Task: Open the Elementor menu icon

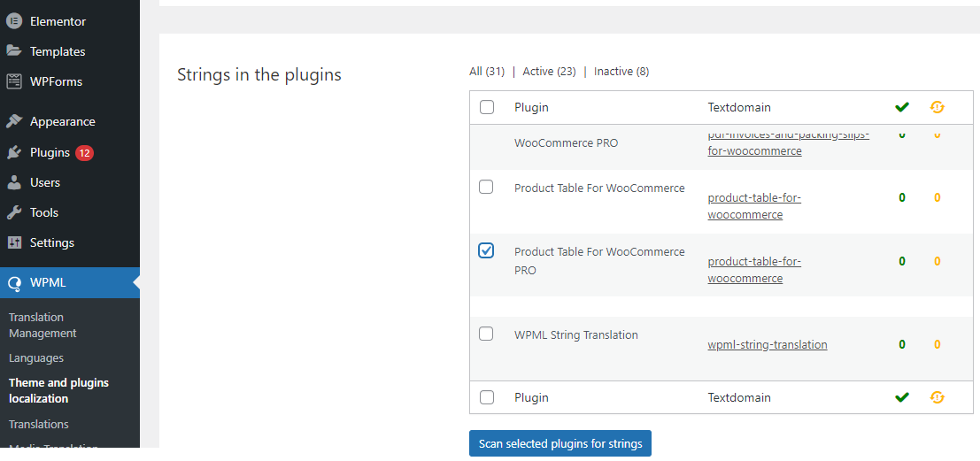Action: coord(14,21)
